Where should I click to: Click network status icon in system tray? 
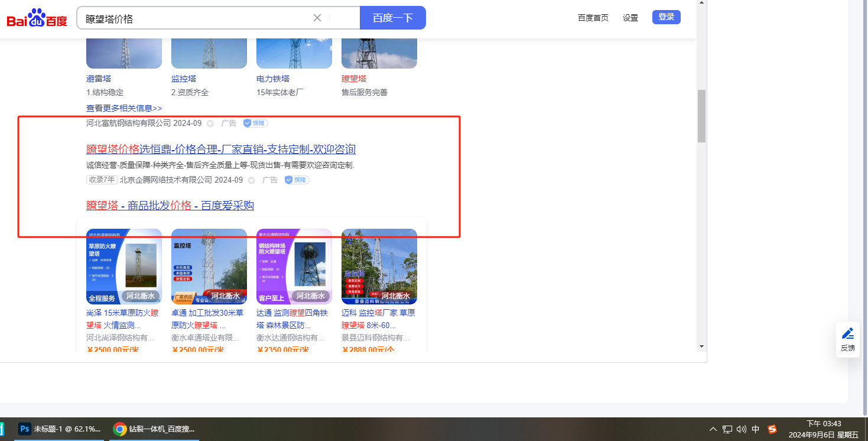pyautogui.click(x=727, y=429)
